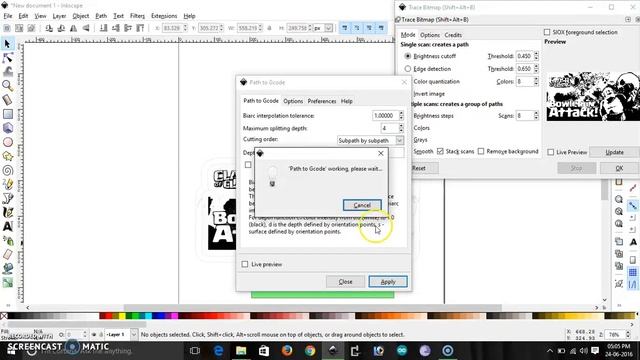Select the Paint bucket tool
The image size is (640, 360).
[7, 269]
